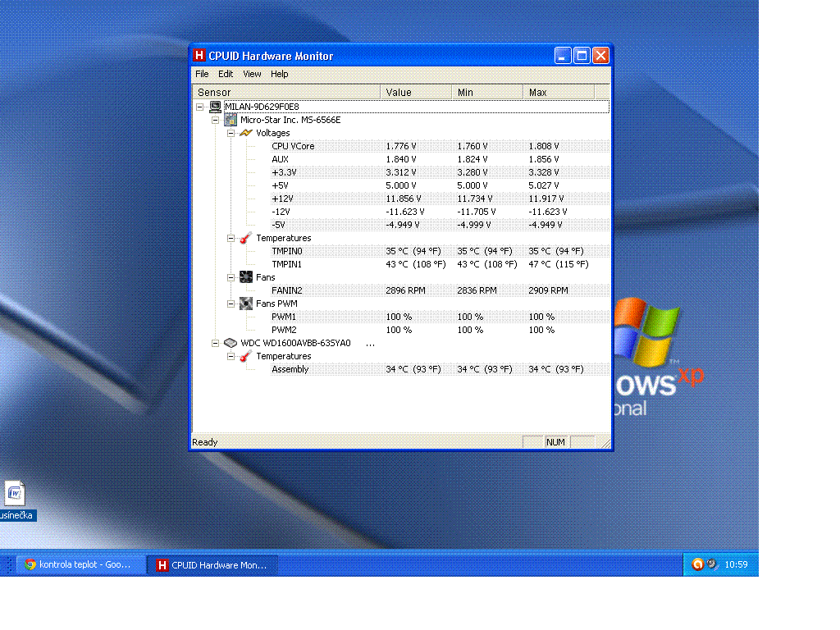The height and width of the screenshot is (630, 840).
Task: Collapse the WDC WD1600AVBB-63SYA0 drive node
Action: click(216, 344)
